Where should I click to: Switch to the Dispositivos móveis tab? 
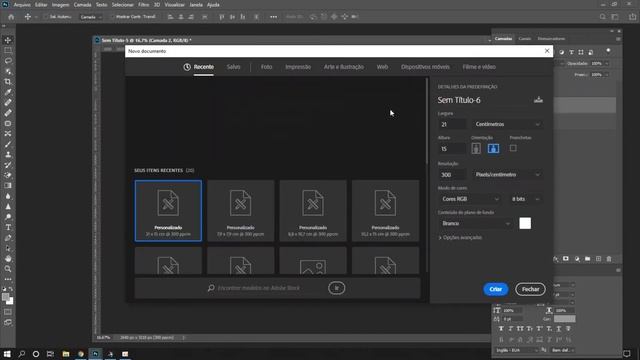(x=425, y=67)
